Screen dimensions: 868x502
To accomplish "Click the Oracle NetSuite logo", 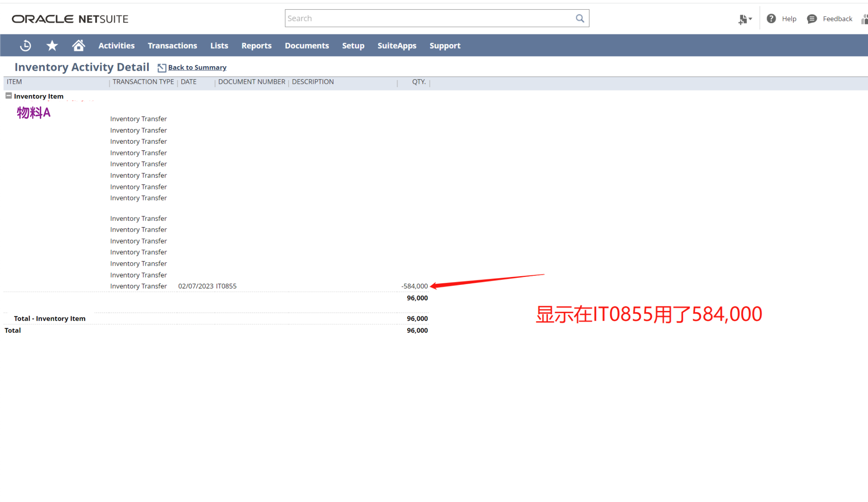I will click(x=70, y=19).
